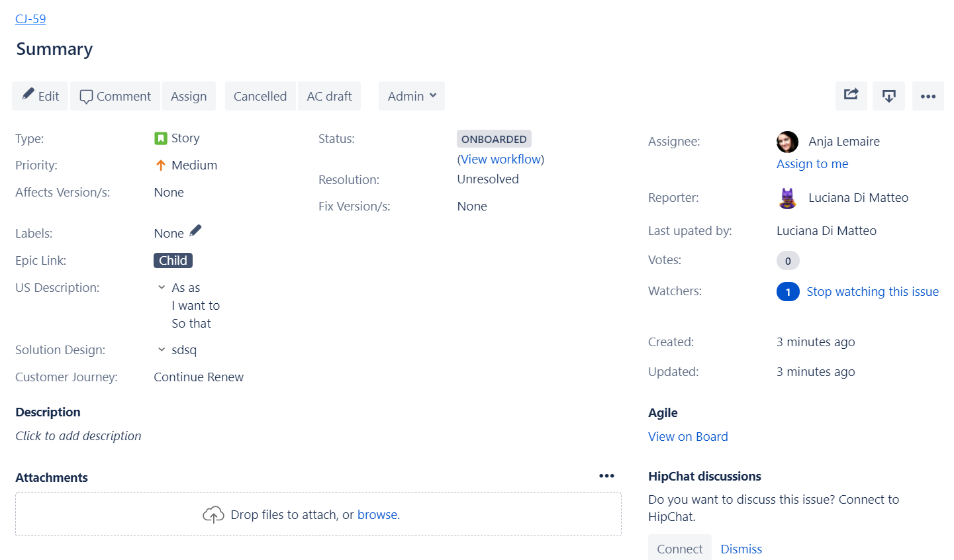This screenshot has width=954, height=560.
Task: Click the votes count badge
Action: tap(788, 261)
